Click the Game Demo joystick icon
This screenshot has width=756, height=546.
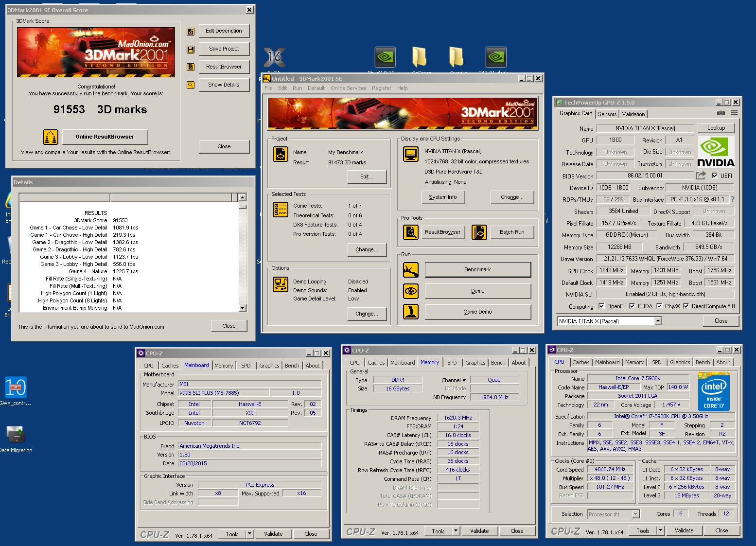click(411, 312)
